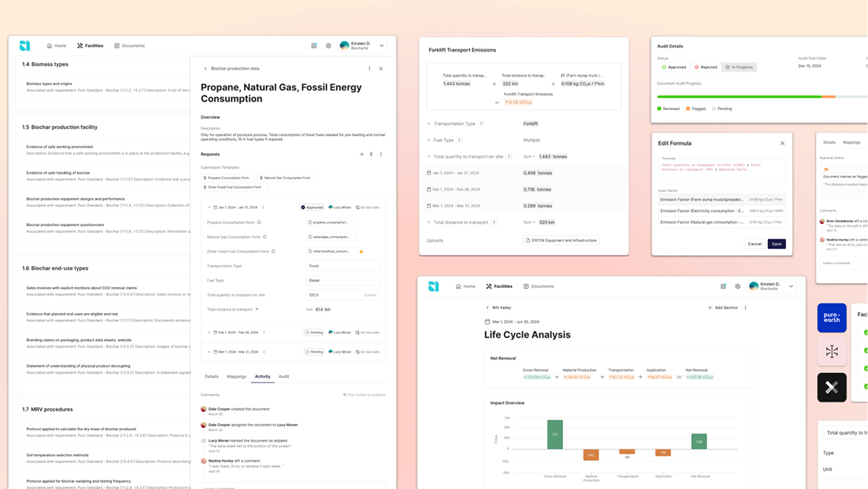Open the Kirsten D. account dropdown in the Life Cycle Analysis window
The width and height of the screenshot is (868, 489).
[771, 286]
